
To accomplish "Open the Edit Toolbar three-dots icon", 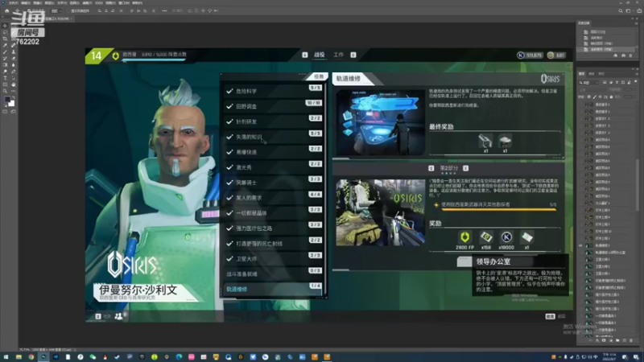I will click(13, 91).
